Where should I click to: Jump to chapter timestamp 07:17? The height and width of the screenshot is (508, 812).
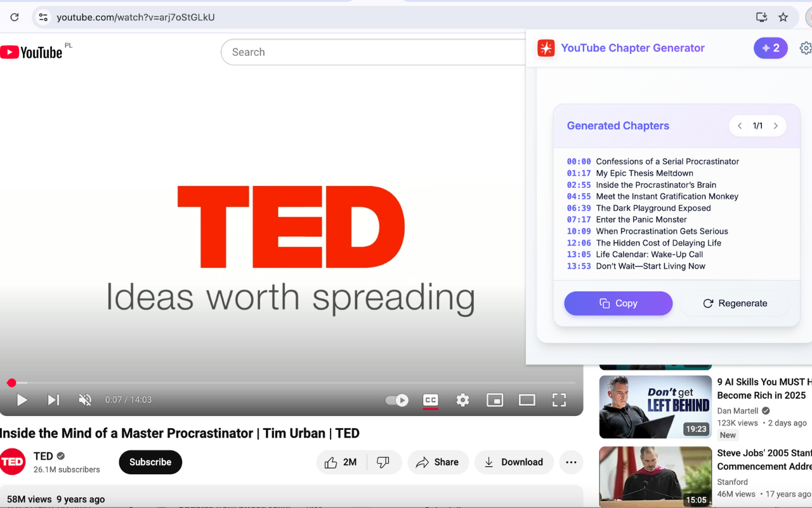tap(579, 220)
